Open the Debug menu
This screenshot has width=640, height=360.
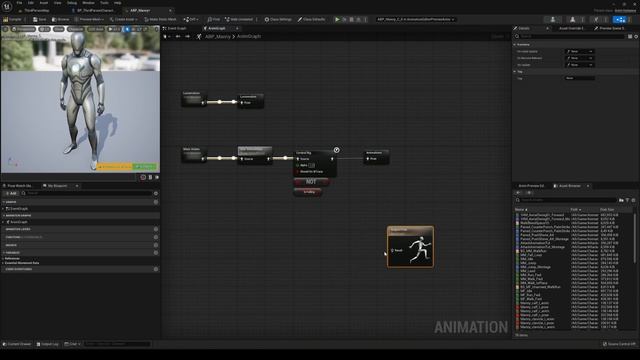coord(72,2)
